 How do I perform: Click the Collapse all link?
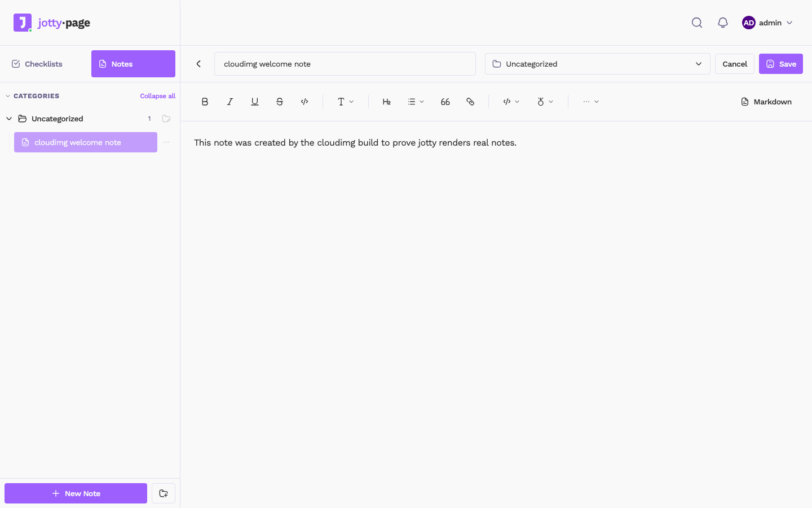click(x=158, y=96)
